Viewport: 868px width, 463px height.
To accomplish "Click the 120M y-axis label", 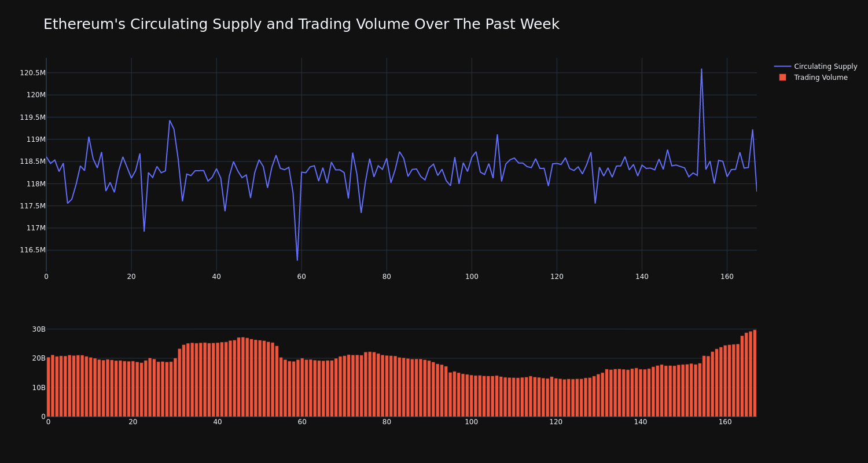I will [x=36, y=95].
